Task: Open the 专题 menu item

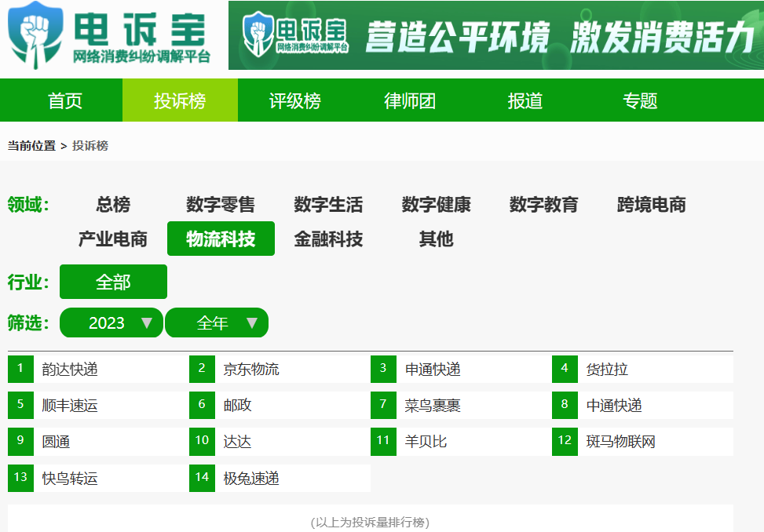Action: (639, 101)
